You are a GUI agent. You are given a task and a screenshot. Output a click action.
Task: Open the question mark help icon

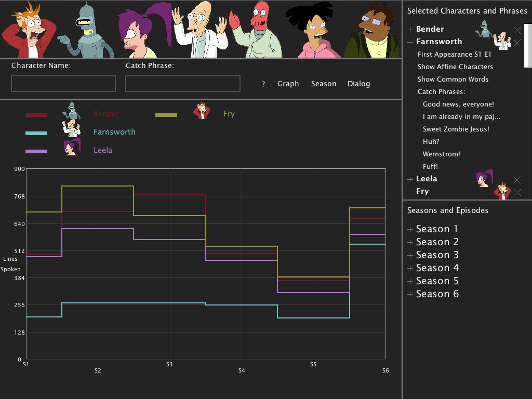[x=263, y=84]
